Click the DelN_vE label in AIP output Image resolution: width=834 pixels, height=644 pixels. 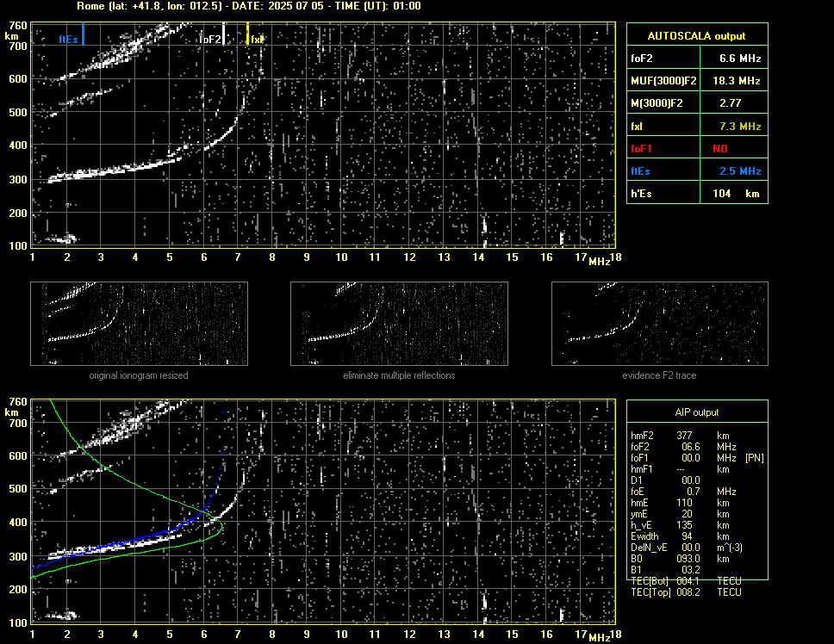(x=649, y=548)
